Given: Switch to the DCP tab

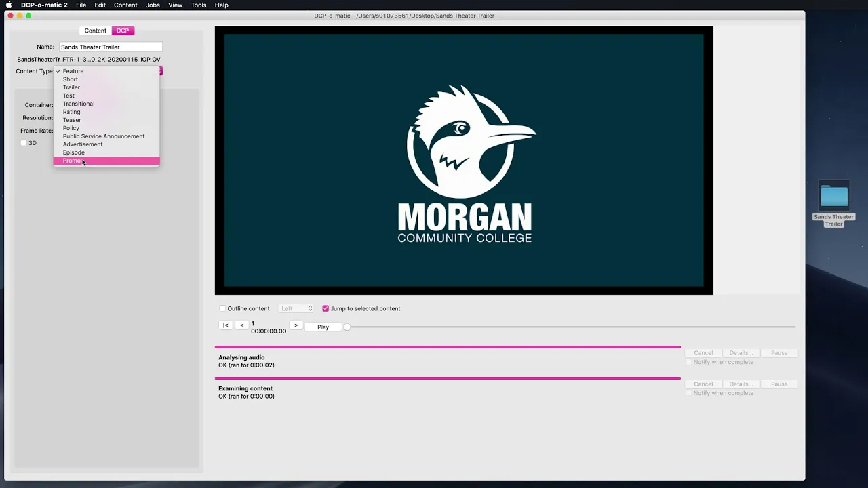Looking at the screenshot, I should click(x=123, y=30).
